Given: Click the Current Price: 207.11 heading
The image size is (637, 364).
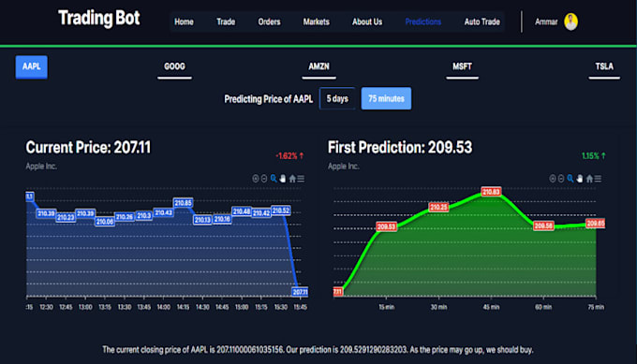Looking at the screenshot, I should point(88,147).
